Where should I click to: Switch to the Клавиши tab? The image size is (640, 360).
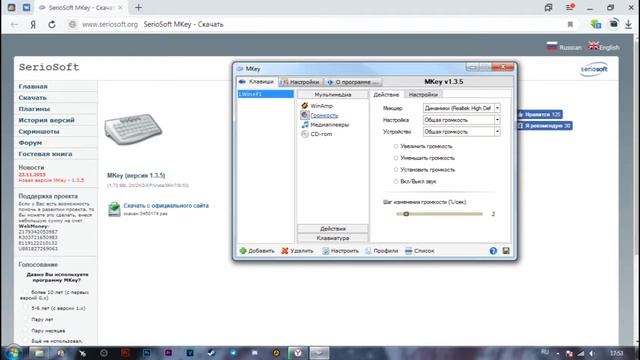(x=257, y=82)
